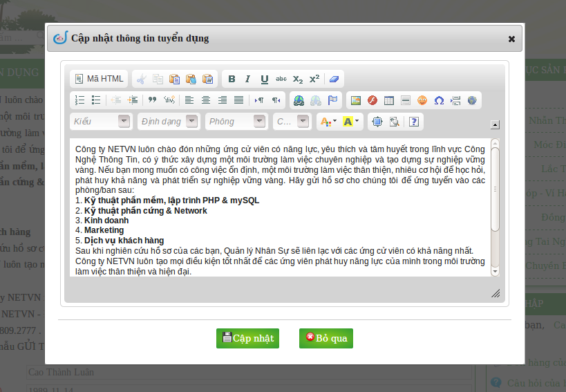This screenshot has width=566, height=392.
Task: Click the Create Div Container icon
Action: point(169,100)
